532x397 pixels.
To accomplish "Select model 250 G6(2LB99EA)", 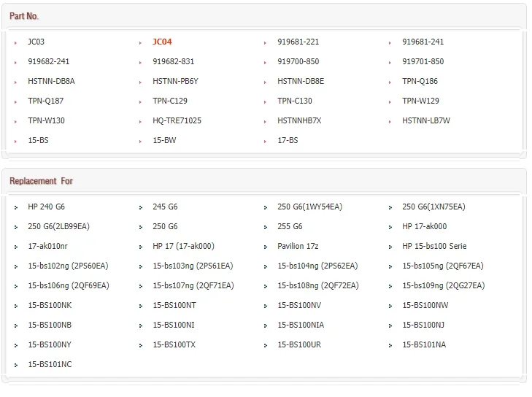I will (58, 226).
